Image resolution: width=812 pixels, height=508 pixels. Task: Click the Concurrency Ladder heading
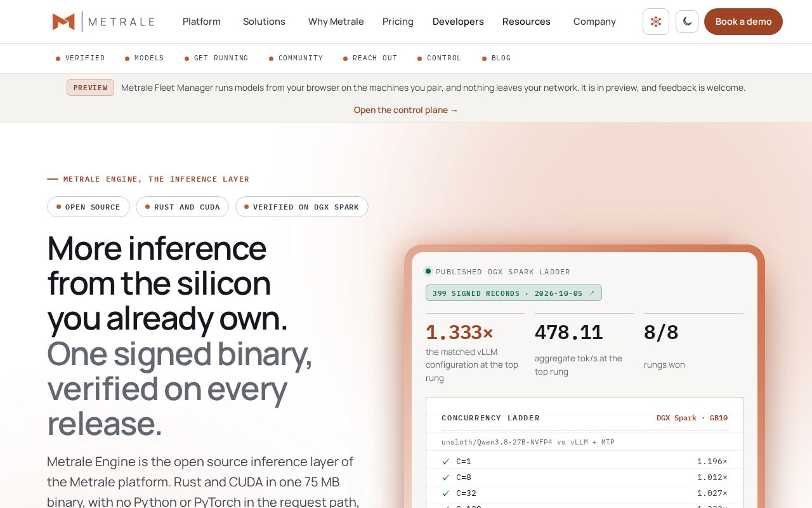click(x=491, y=418)
